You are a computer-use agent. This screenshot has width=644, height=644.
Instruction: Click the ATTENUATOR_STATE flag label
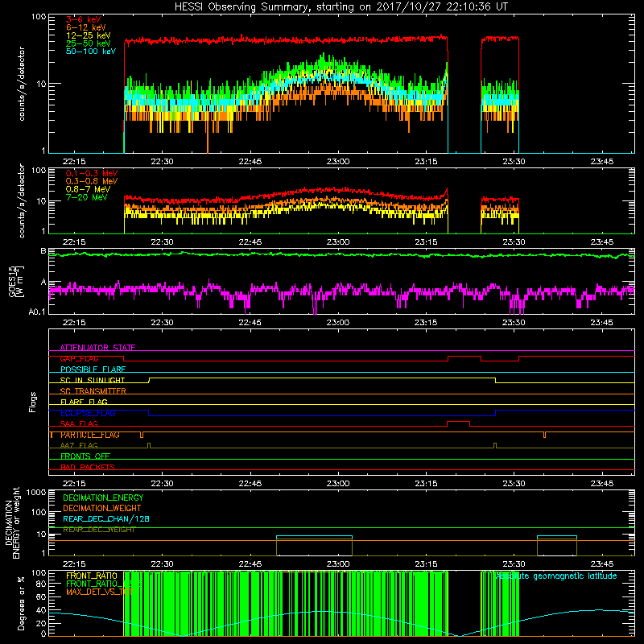97,348
